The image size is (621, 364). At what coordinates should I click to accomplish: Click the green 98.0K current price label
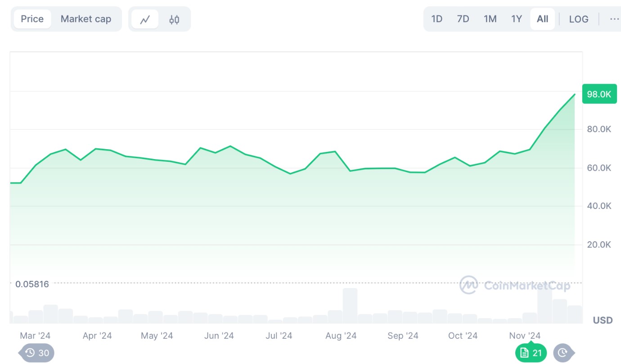point(599,94)
